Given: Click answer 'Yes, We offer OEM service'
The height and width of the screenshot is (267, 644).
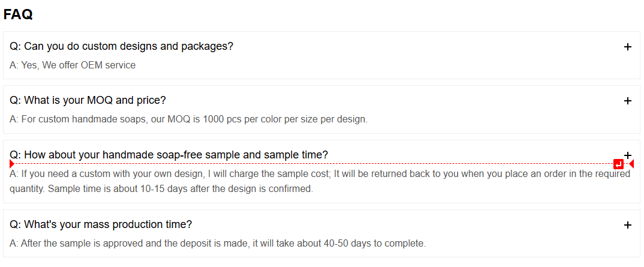Looking at the screenshot, I should [x=73, y=65].
